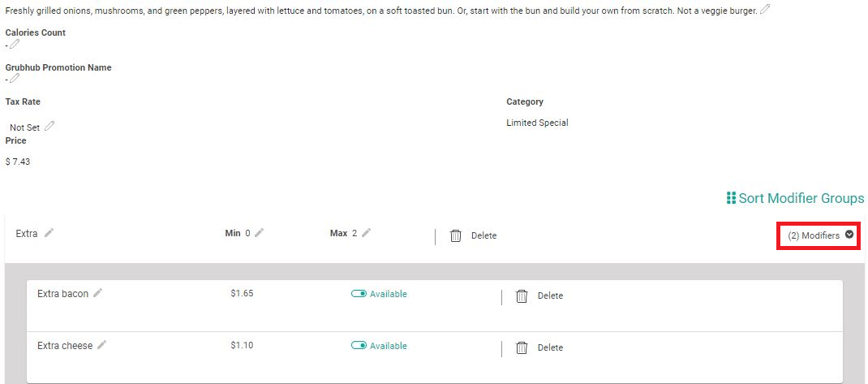The height and width of the screenshot is (384, 868).
Task: Rename the Extra modifier group
Action: pos(49,233)
